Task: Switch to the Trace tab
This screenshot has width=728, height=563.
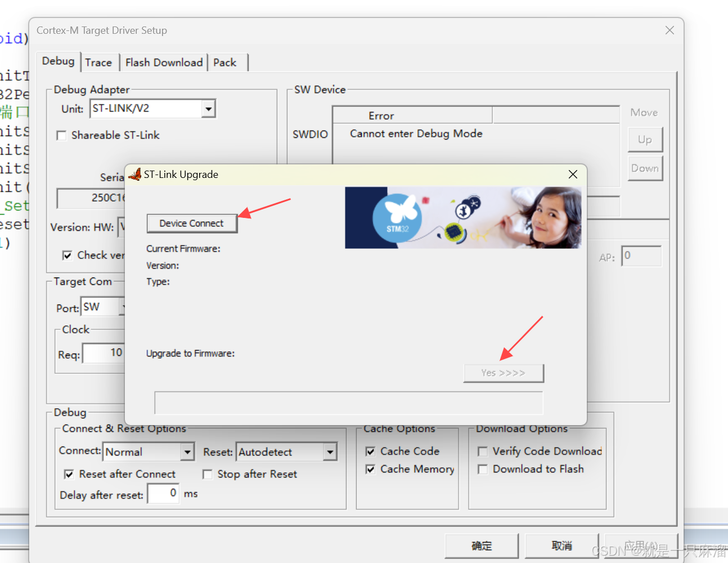Action: [100, 62]
